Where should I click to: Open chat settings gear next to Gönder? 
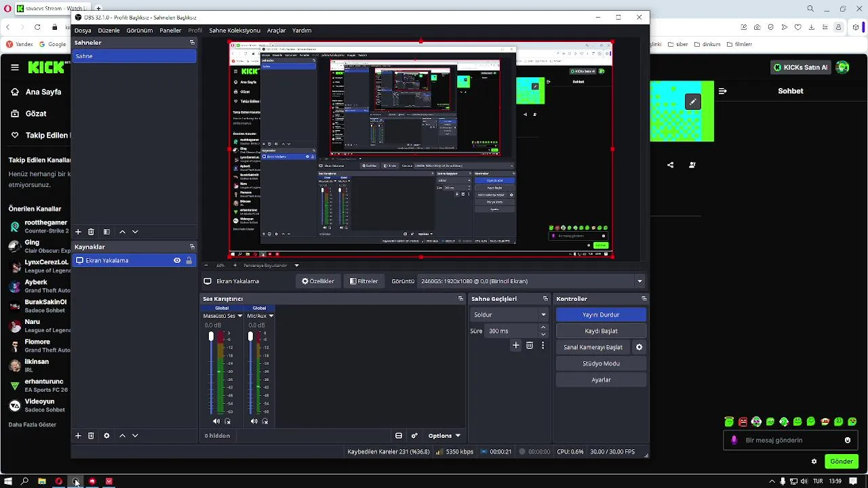(x=814, y=462)
